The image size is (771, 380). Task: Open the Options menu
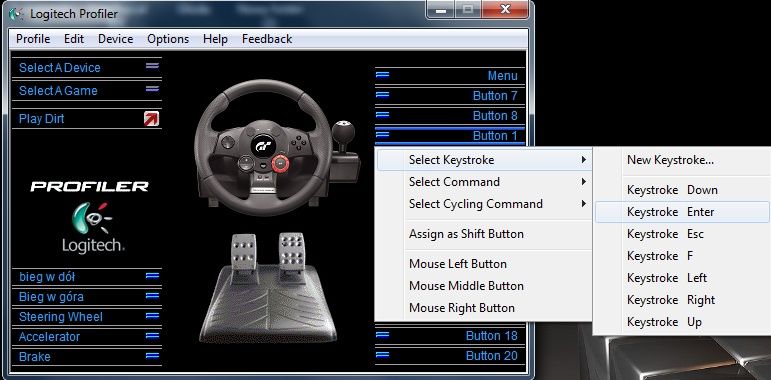(168, 39)
